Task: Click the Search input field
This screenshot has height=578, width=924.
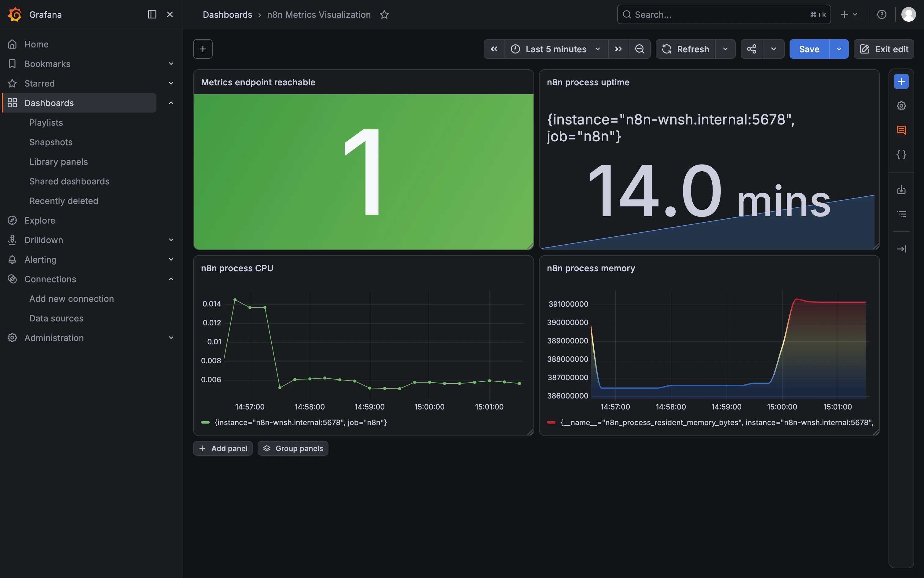Action: point(724,15)
